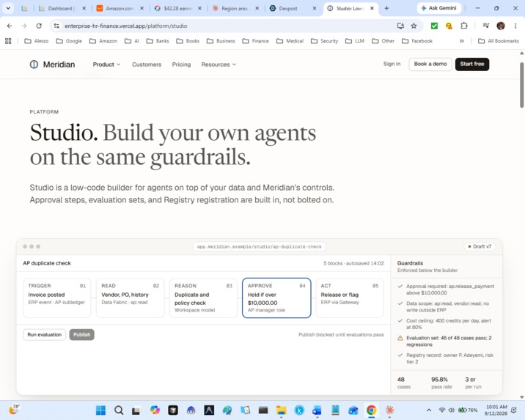Expand the Resources dropdown menu

(219, 65)
